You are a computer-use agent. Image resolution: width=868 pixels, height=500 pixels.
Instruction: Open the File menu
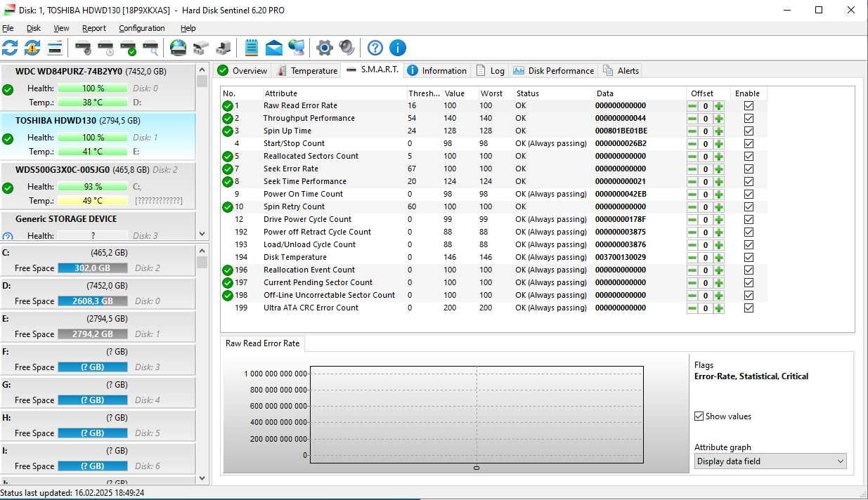coord(8,28)
